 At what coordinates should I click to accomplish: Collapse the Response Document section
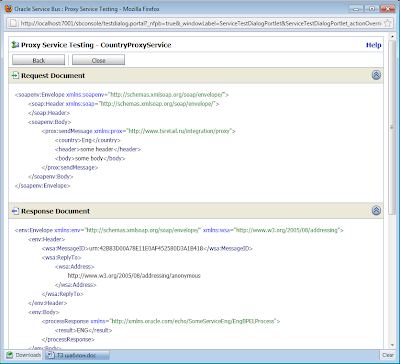point(376,210)
